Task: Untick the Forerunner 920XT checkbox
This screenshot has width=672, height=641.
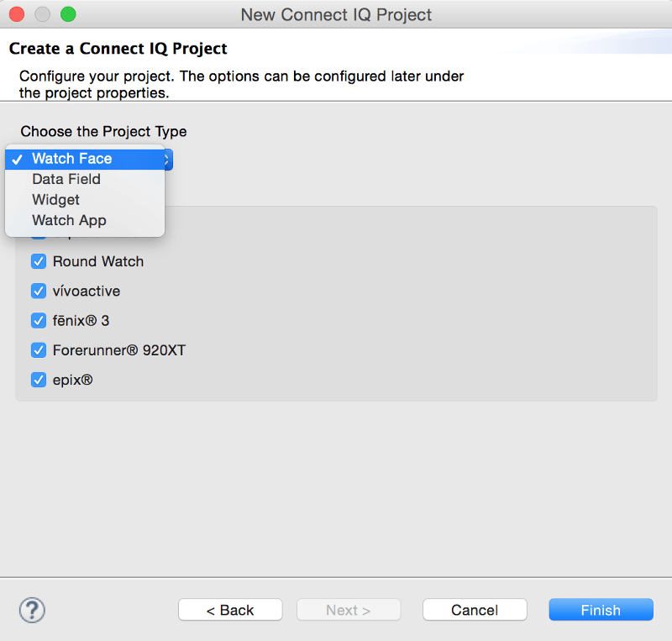Action: click(x=39, y=349)
